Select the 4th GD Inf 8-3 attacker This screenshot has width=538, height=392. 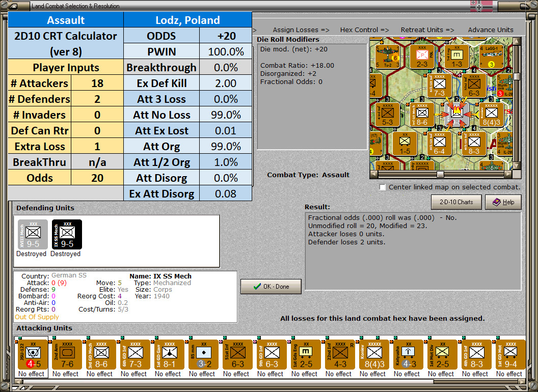click(476, 355)
